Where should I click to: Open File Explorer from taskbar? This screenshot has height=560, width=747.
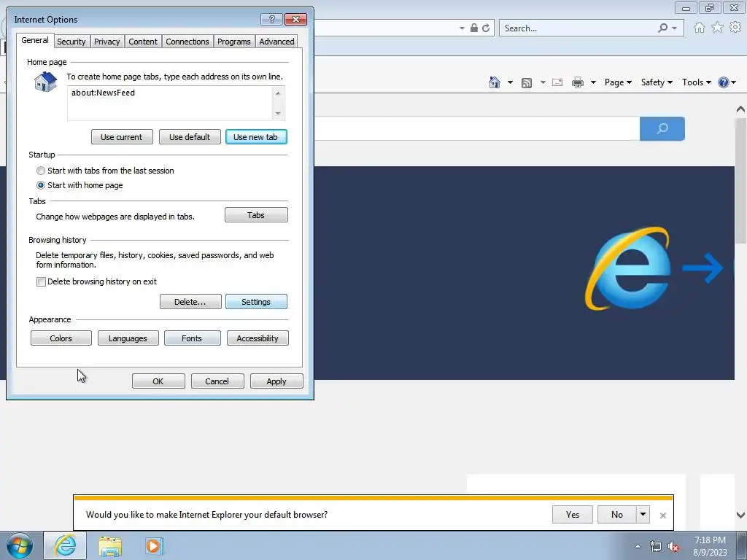pyautogui.click(x=110, y=546)
